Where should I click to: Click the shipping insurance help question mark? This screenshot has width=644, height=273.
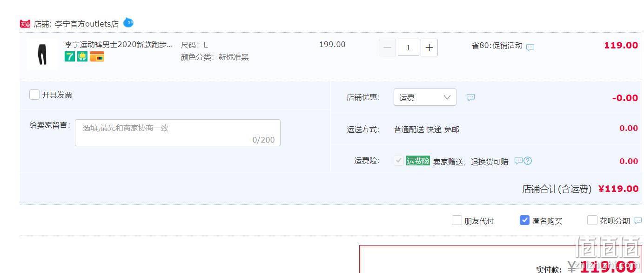[528, 161]
